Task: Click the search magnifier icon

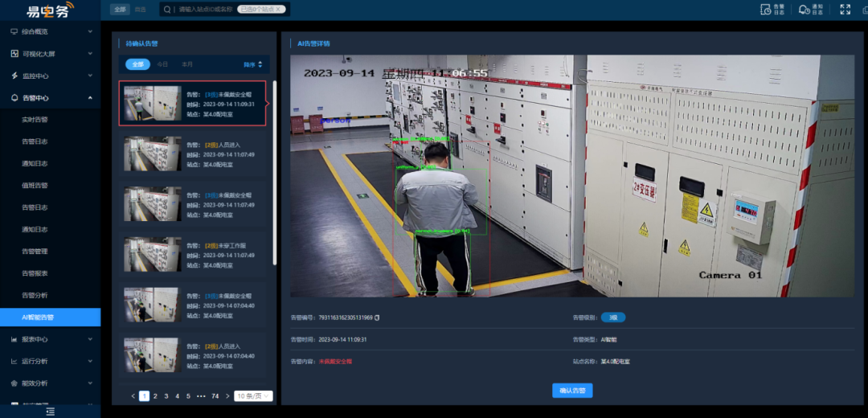Action: (167, 10)
